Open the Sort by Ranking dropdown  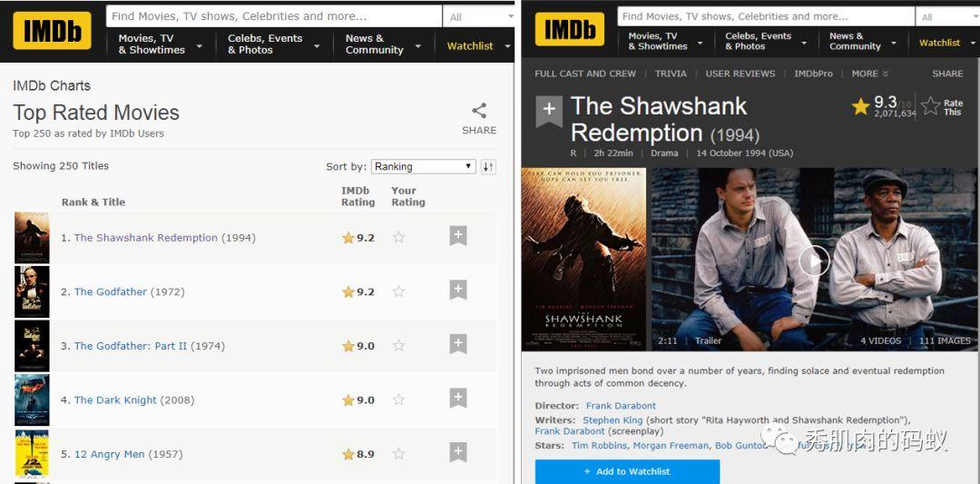click(x=424, y=167)
